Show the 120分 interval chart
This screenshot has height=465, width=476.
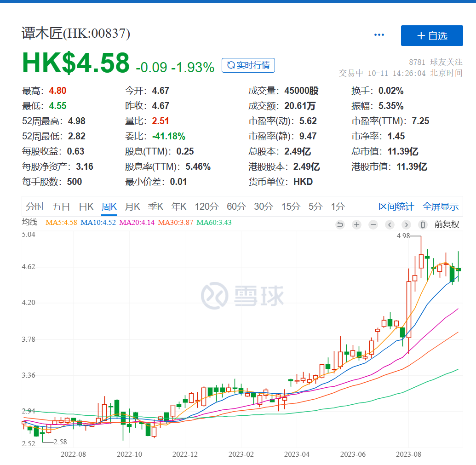click(x=206, y=207)
